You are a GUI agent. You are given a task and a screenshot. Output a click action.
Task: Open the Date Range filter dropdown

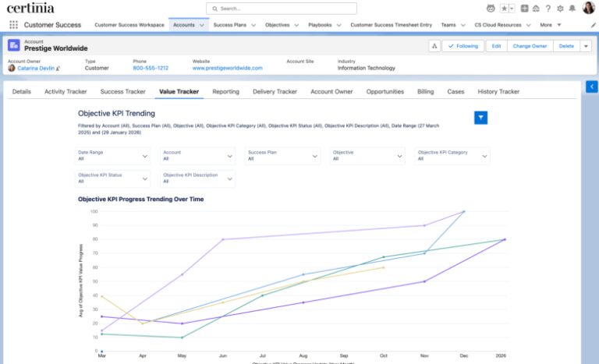pos(113,156)
